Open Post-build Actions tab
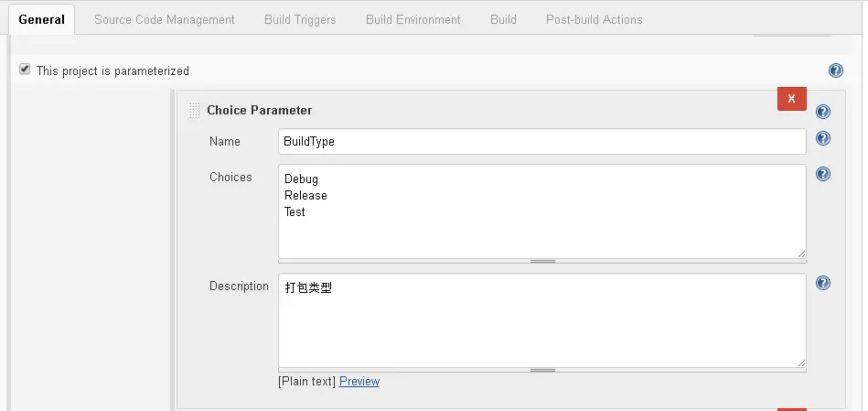Viewport: 868px width, 411px height. tap(595, 19)
